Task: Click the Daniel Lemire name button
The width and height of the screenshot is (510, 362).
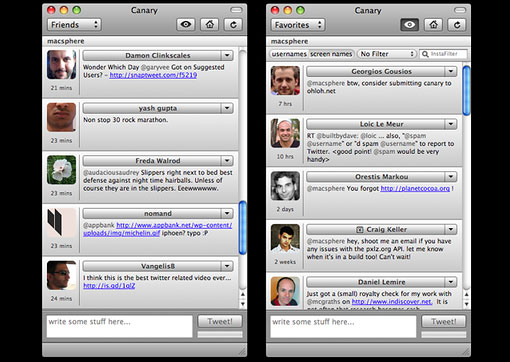Action: (x=376, y=282)
